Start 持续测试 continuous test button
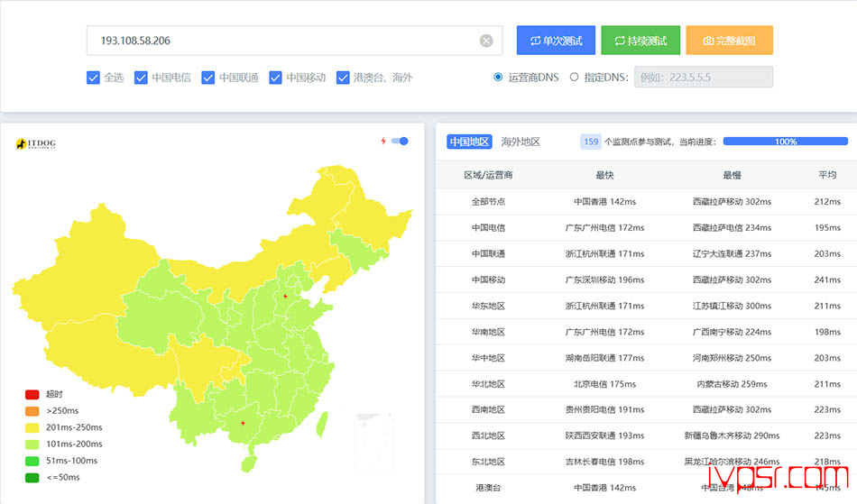 (640, 41)
